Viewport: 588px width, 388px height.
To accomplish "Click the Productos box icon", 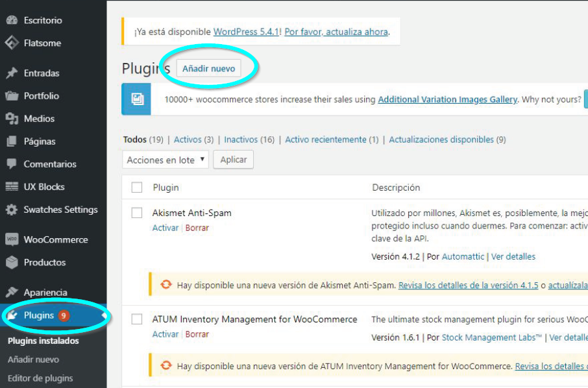I will [x=12, y=263].
